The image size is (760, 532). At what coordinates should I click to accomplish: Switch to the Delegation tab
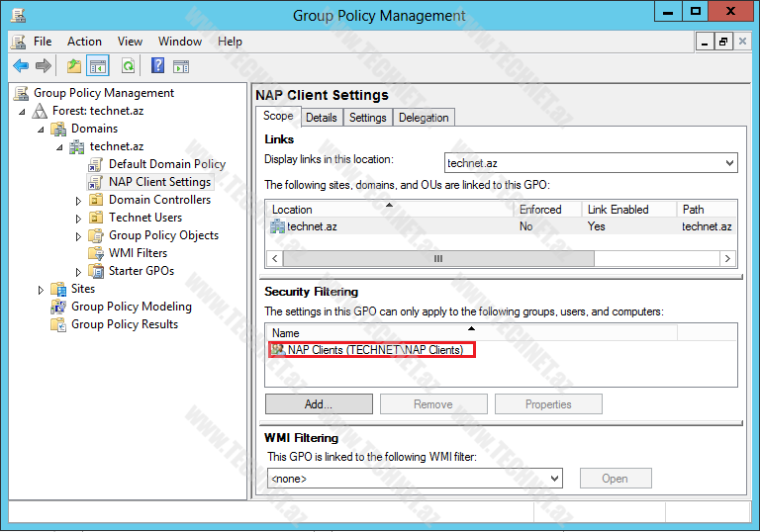424,118
